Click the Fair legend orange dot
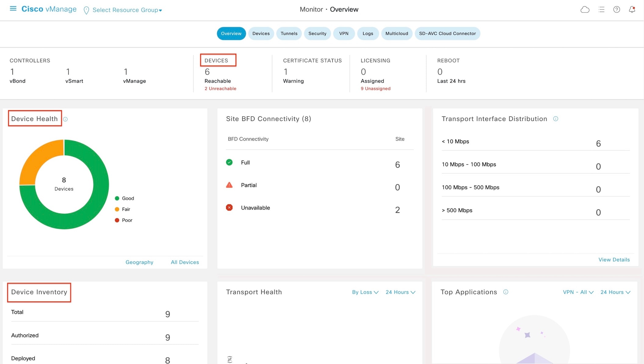The image size is (644, 364). pos(117,209)
